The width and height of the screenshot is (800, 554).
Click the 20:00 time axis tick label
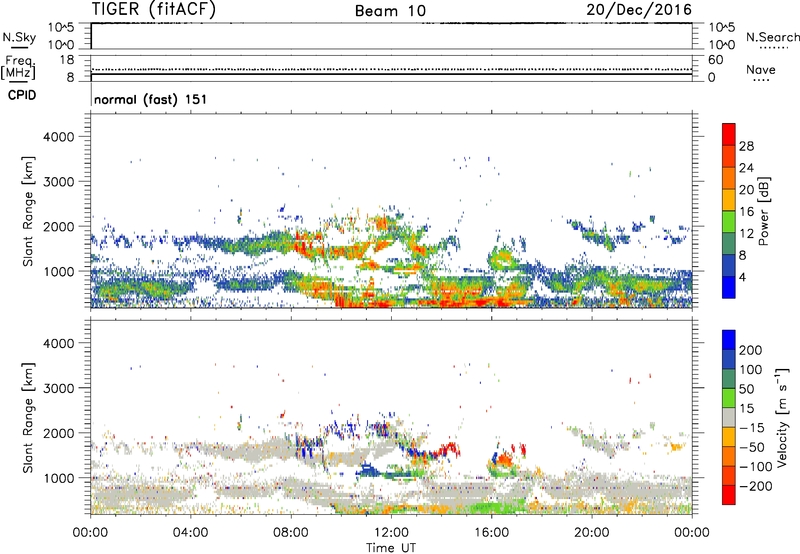pos(592,533)
